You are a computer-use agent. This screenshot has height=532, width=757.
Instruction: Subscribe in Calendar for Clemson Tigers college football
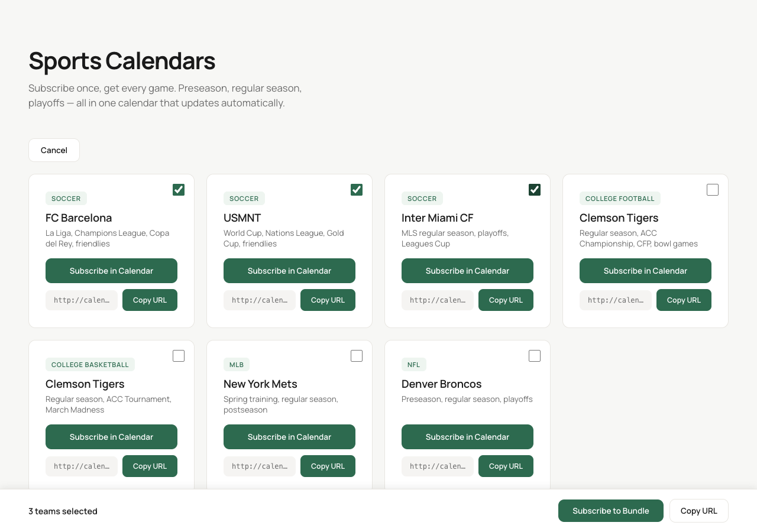pyautogui.click(x=645, y=271)
